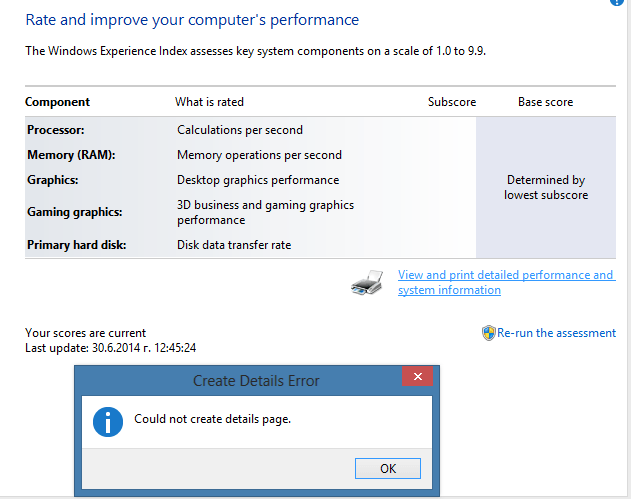Click the UAC shield icon
This screenshot has height=499, width=631.
[489, 333]
